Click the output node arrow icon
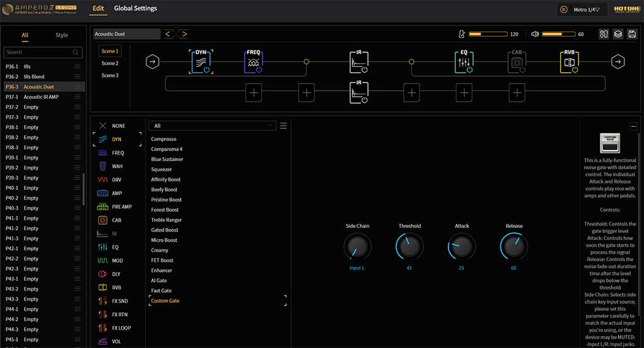Viewport: 644px width, 348px height. (618, 62)
